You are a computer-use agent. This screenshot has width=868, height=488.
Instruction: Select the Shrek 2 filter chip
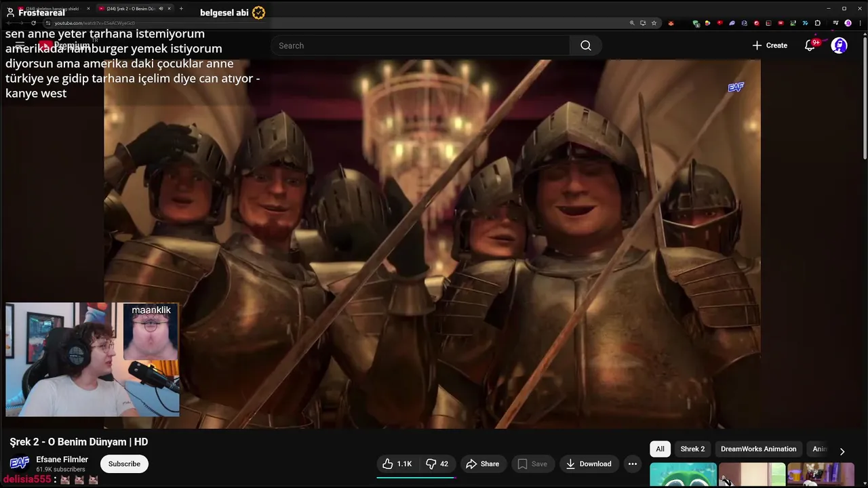click(x=692, y=449)
